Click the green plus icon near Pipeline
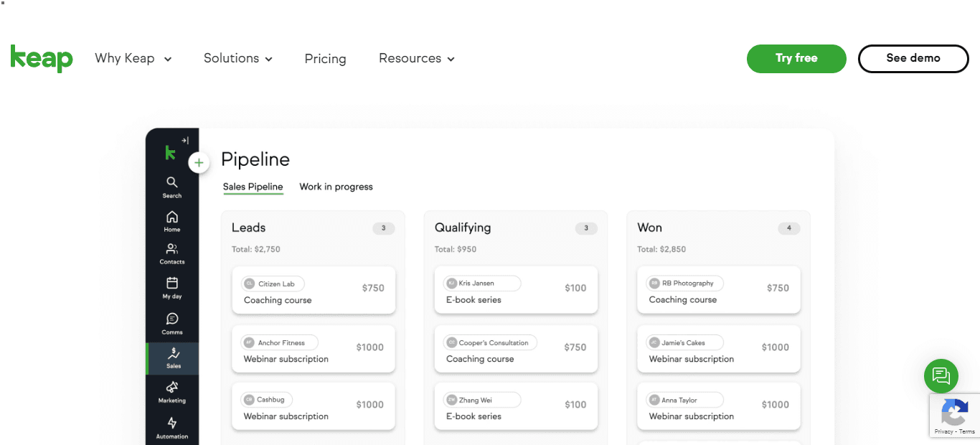Viewport: 980px width, 445px height. (x=199, y=162)
